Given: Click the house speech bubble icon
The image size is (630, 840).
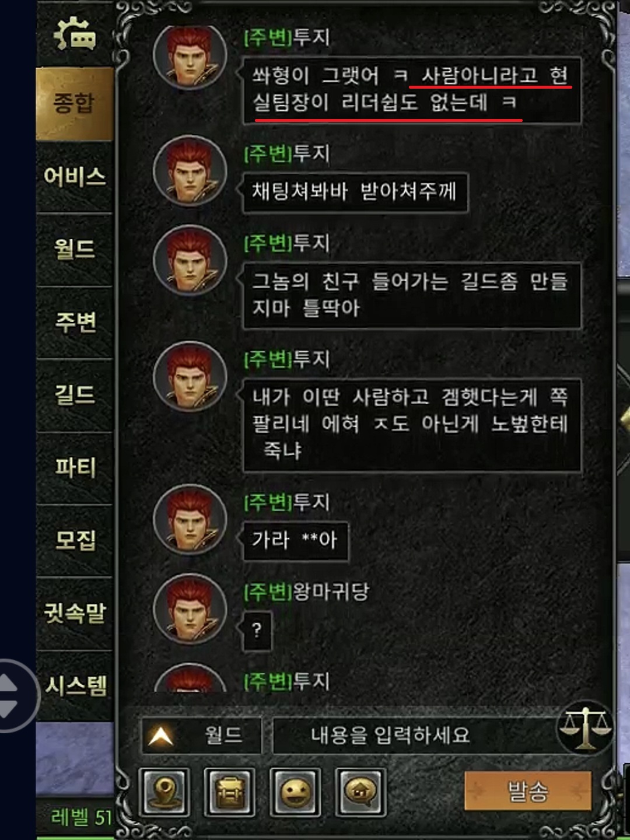Looking at the screenshot, I should point(361,792).
